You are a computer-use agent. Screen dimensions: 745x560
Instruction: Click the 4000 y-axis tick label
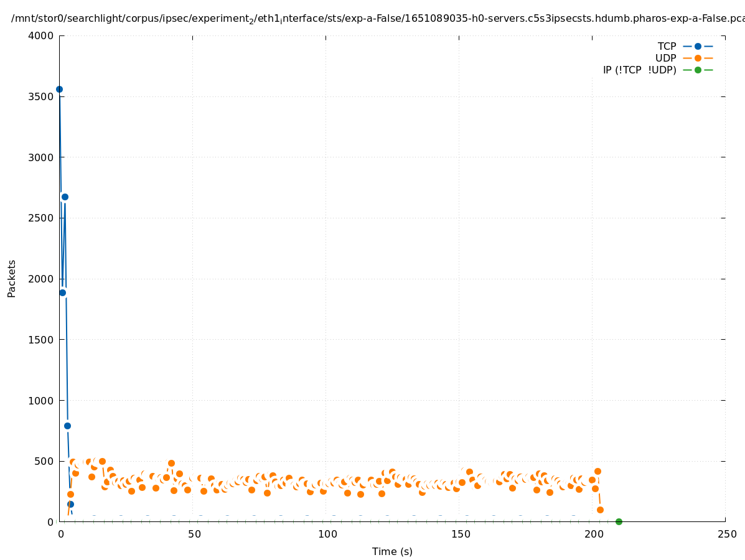pyautogui.click(x=41, y=35)
